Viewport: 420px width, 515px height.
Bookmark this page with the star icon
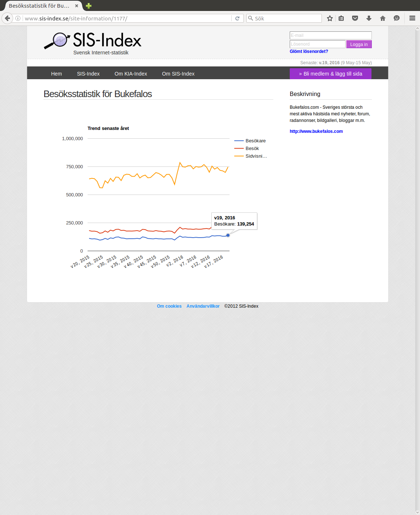[330, 18]
